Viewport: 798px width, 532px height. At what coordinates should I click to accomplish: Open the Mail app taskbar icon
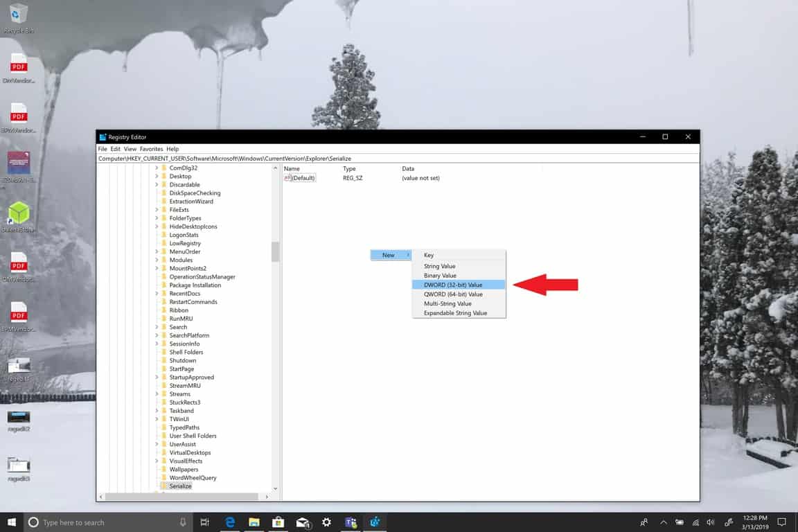click(x=302, y=522)
